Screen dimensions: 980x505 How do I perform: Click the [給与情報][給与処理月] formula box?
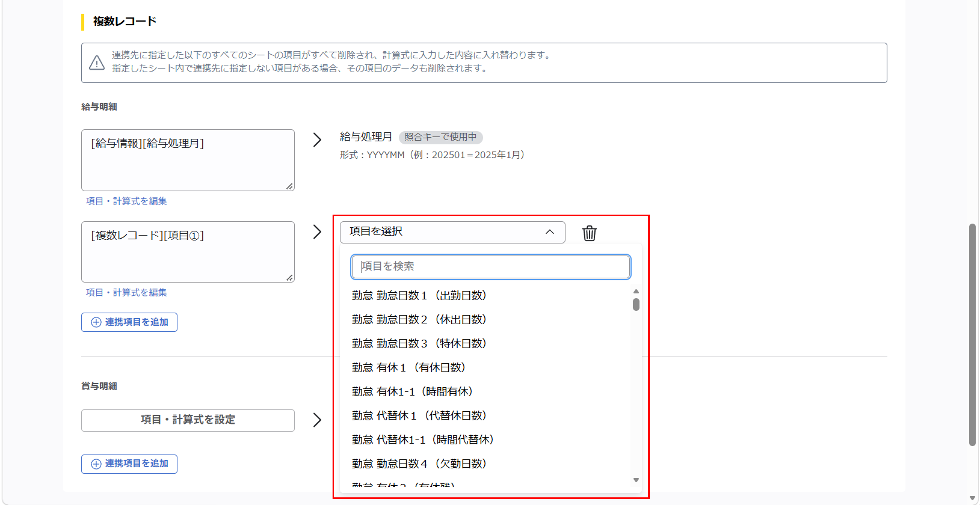[188, 160]
